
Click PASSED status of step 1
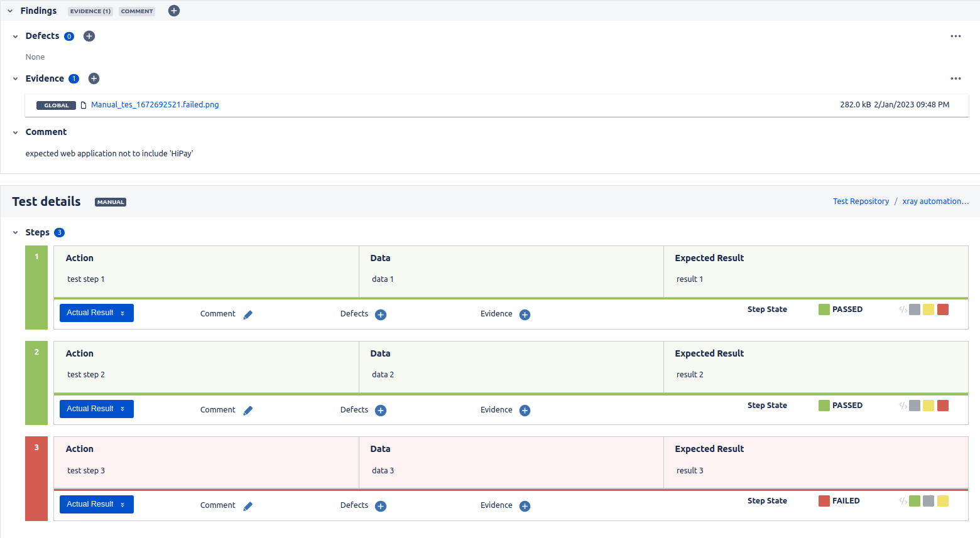(x=841, y=309)
